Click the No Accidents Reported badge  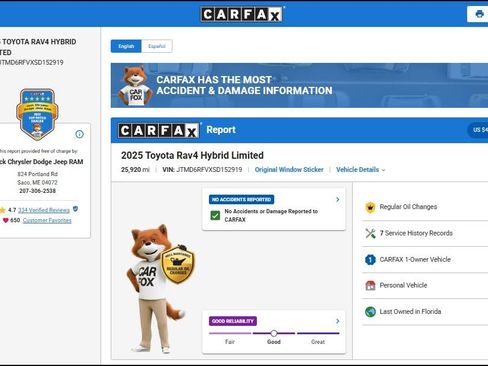click(x=241, y=199)
